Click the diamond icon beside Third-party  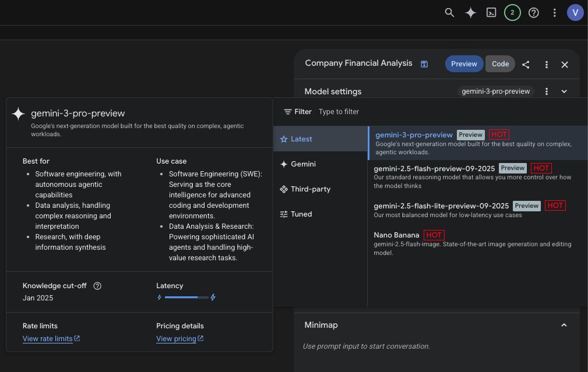coord(284,189)
